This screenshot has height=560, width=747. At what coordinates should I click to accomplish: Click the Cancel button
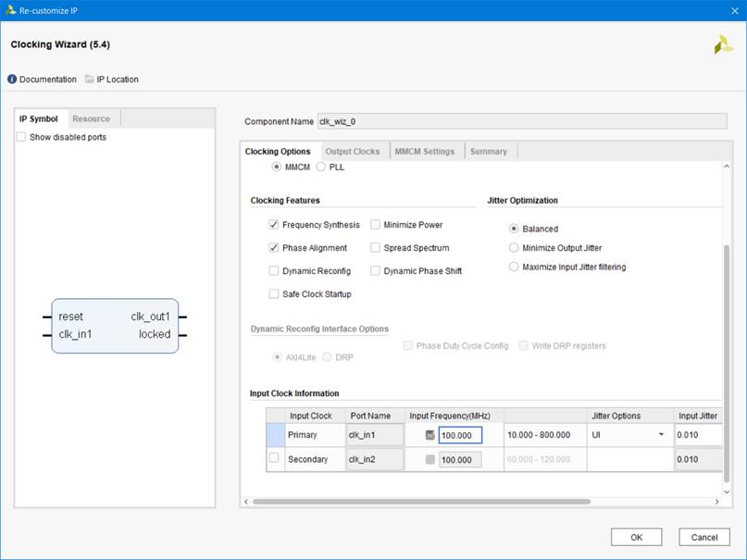point(703,537)
